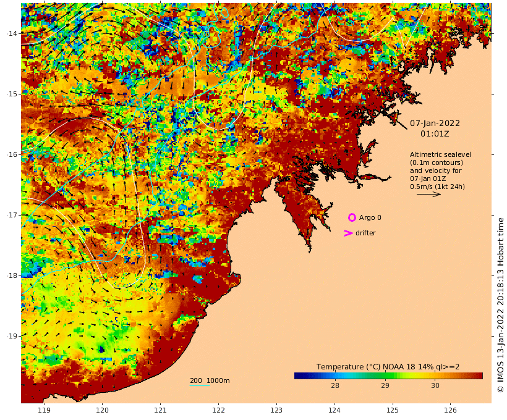
Task: Click longitude axis label '125'
Action: [x=393, y=410]
